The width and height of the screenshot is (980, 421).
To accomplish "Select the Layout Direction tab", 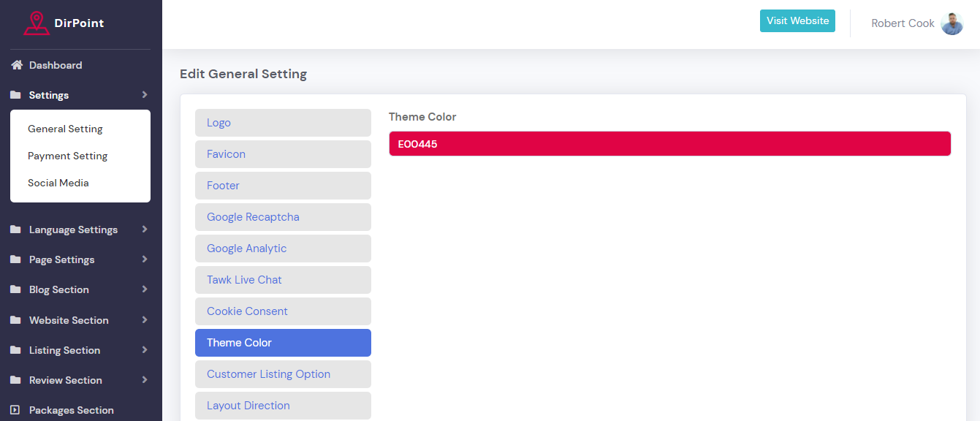I will (283, 406).
